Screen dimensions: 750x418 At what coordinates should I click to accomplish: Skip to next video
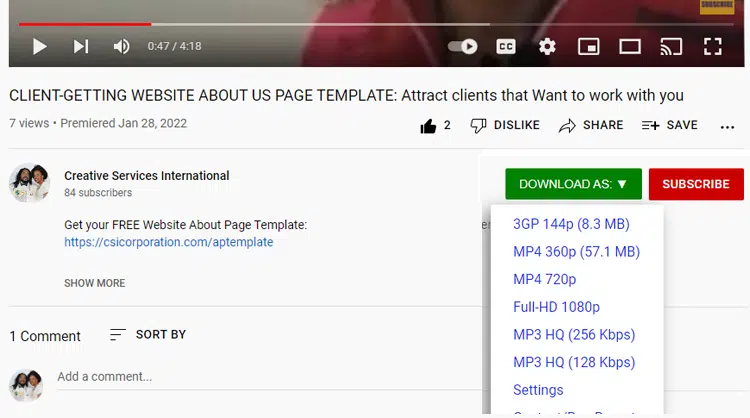pyautogui.click(x=81, y=46)
